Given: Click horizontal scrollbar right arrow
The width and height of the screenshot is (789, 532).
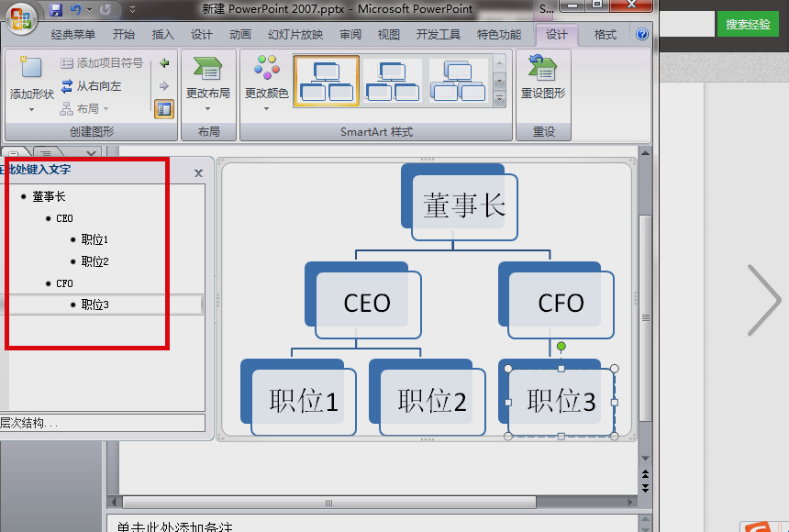Looking at the screenshot, I should point(630,503).
